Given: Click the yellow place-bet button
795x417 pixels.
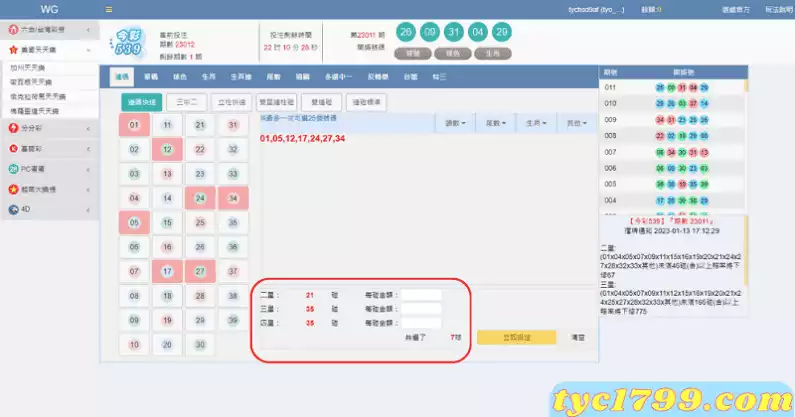Looking at the screenshot, I should 517,337.
